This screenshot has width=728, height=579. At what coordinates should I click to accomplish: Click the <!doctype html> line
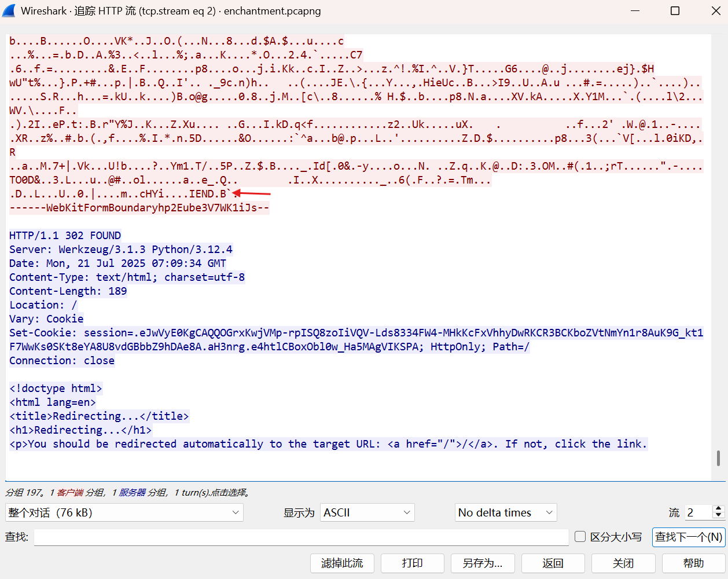[x=56, y=389]
